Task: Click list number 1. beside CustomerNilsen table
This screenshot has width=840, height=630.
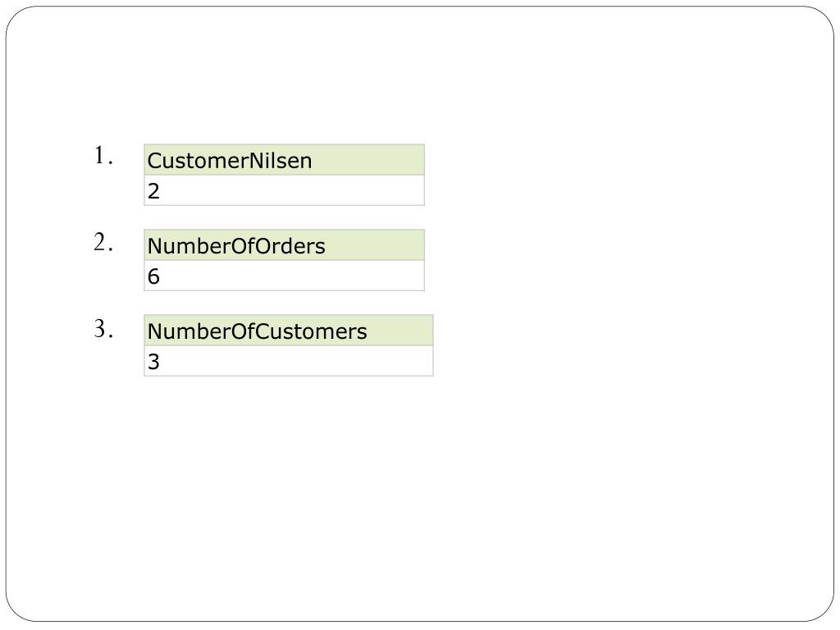Action: (x=103, y=156)
